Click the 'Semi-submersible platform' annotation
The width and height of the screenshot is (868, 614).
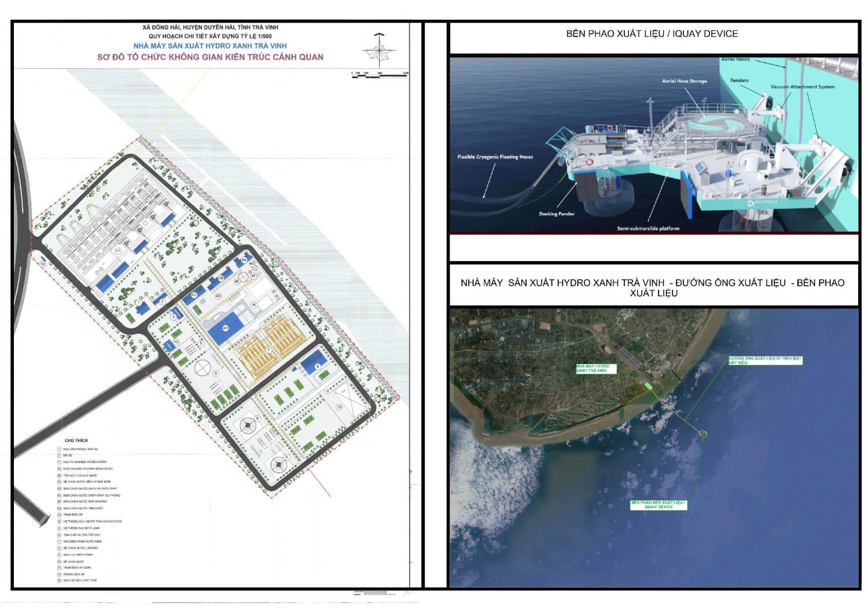(648, 229)
